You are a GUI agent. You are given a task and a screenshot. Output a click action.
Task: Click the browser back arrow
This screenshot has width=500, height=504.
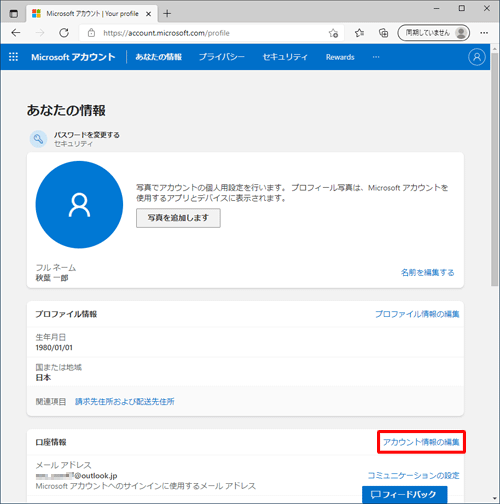tap(16, 33)
